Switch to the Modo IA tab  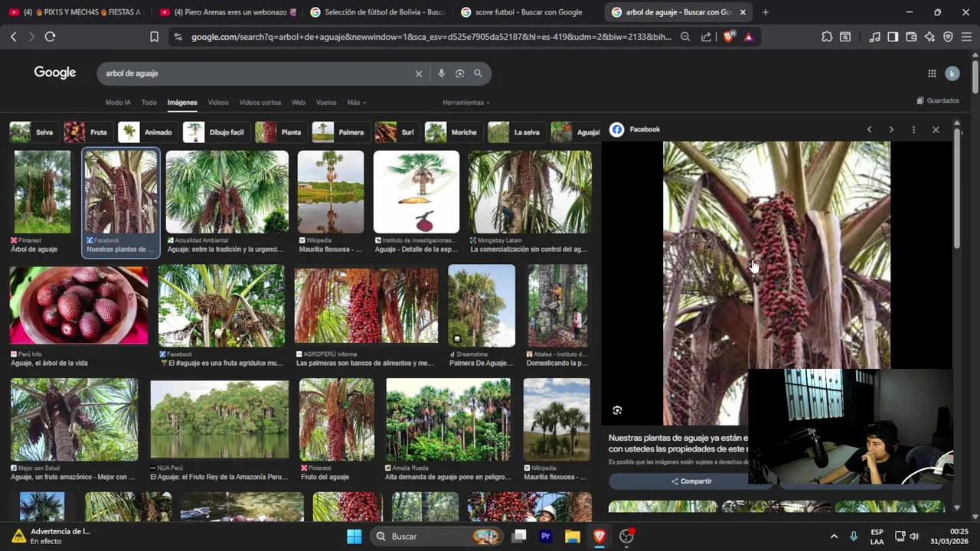pyautogui.click(x=118, y=103)
